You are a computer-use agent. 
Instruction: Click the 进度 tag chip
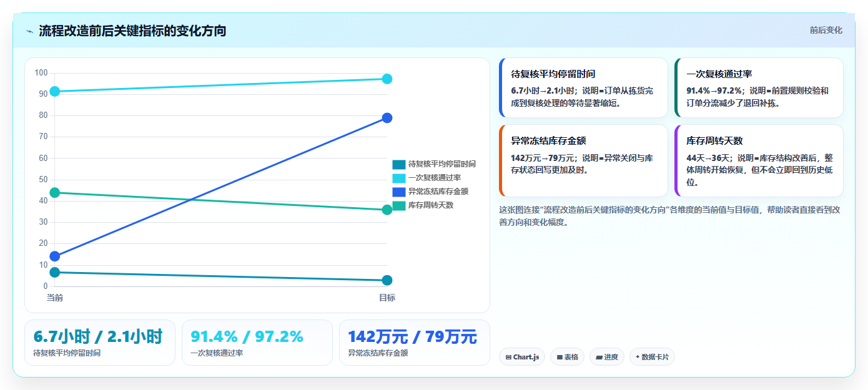tap(606, 357)
